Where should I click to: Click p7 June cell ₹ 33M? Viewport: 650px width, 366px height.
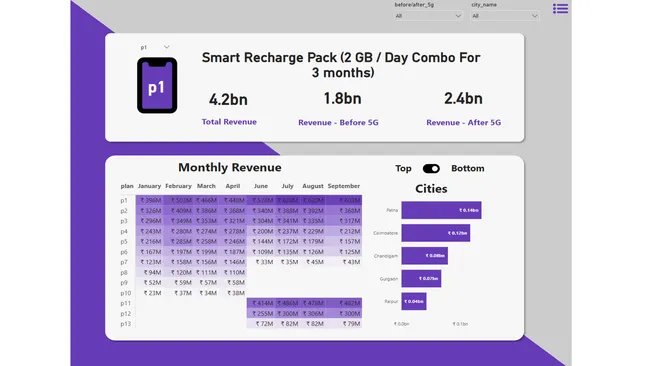pyautogui.click(x=262, y=262)
